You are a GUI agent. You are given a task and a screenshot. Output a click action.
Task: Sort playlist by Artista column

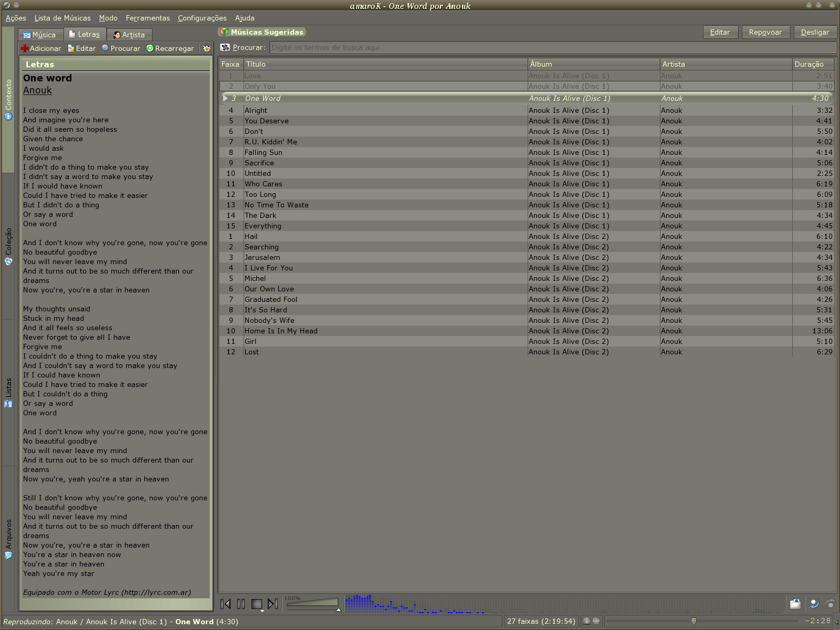(726, 64)
